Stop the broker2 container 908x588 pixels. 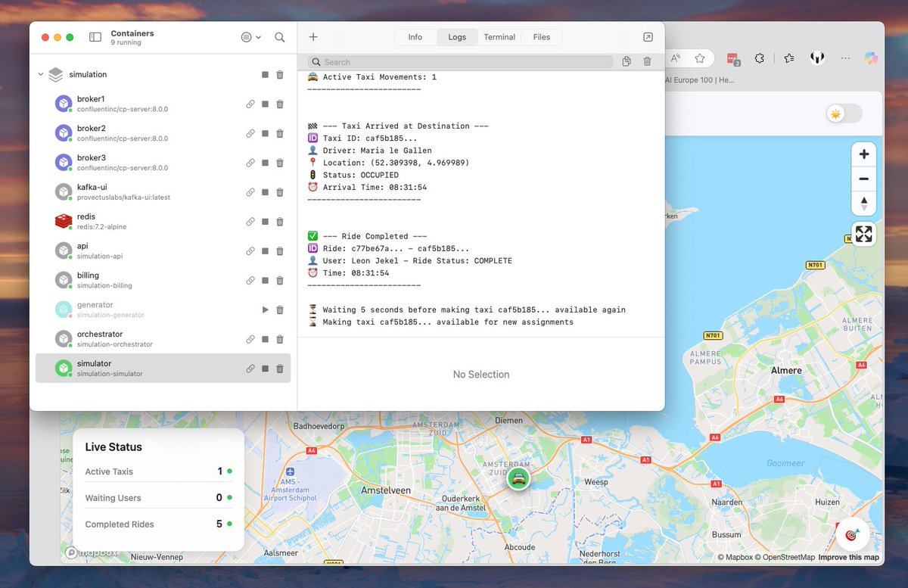[x=265, y=133]
